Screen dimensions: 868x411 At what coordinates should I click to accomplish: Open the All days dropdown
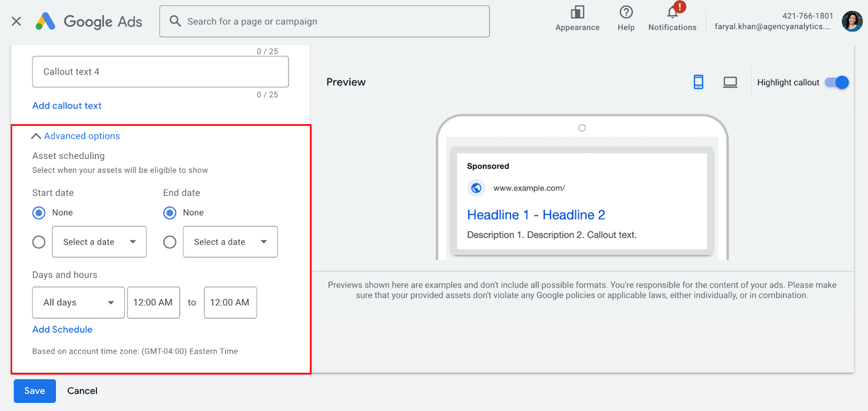(x=79, y=303)
